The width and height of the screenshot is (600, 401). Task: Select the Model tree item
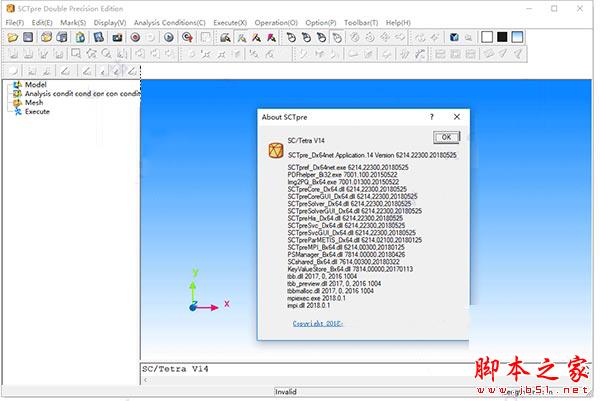click(x=36, y=85)
